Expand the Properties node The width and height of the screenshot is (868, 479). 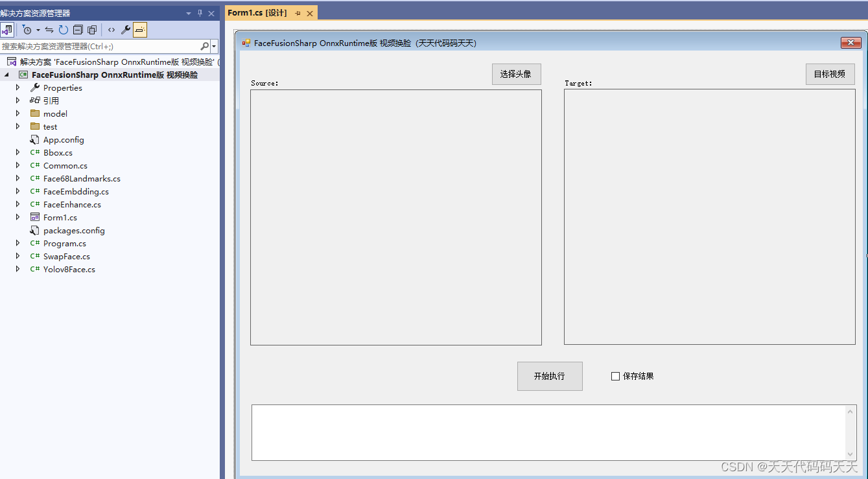(18, 88)
